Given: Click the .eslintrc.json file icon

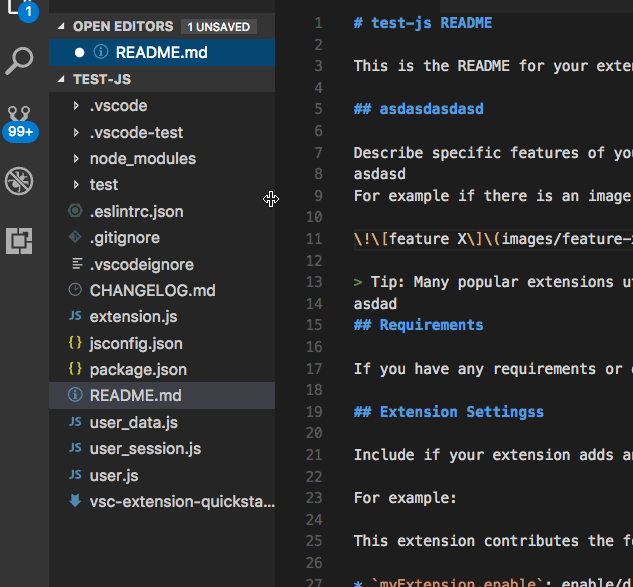Looking at the screenshot, I should click(x=75, y=211).
